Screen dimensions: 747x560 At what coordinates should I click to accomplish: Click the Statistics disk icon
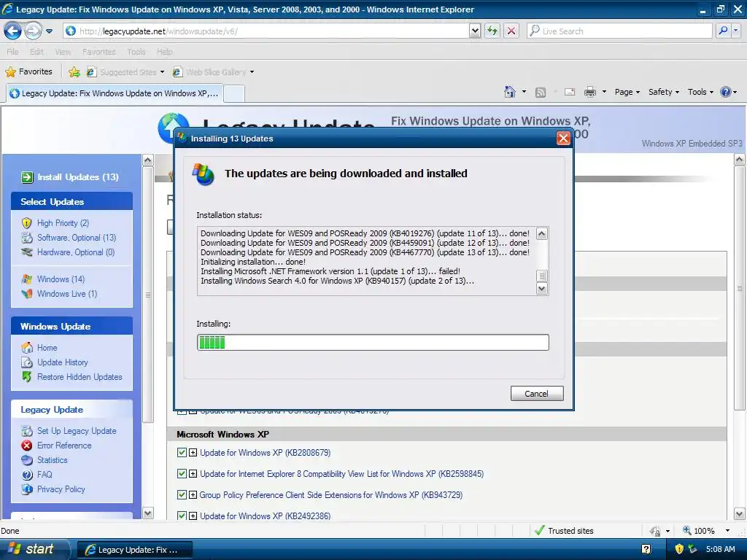(27, 460)
